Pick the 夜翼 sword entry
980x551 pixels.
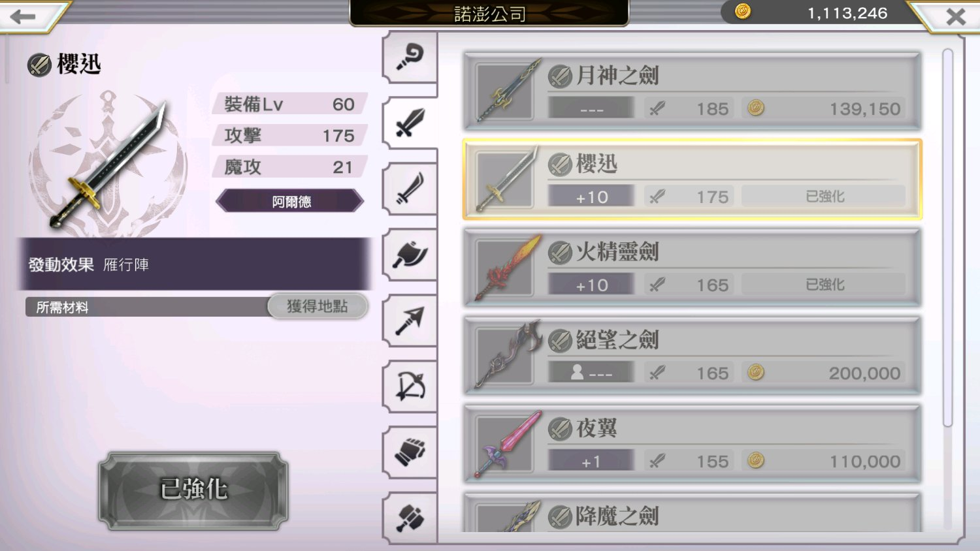click(693, 444)
